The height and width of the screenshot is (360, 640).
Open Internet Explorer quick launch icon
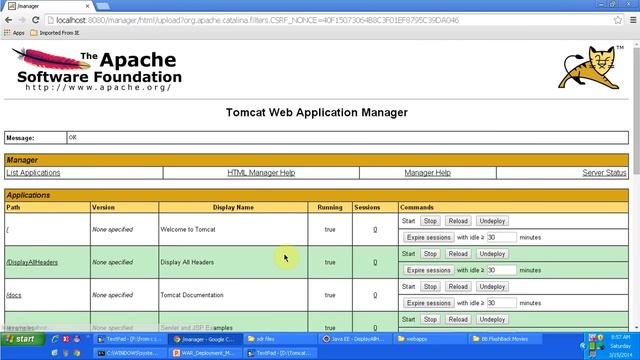[55, 339]
